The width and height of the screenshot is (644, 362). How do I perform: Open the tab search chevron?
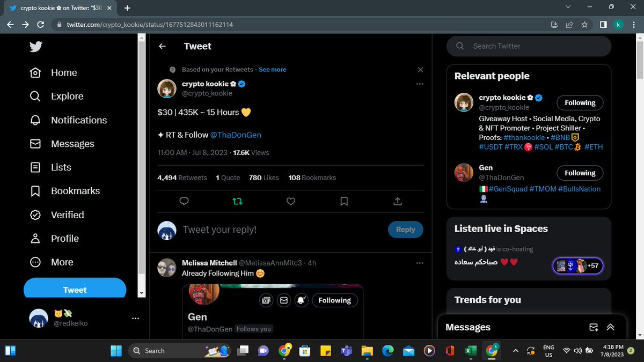click(568, 7)
